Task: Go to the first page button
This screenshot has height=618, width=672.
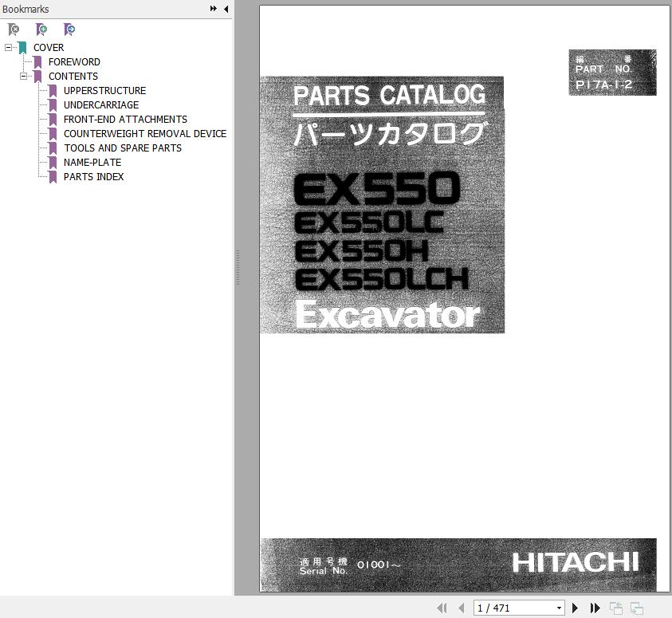Action: tap(442, 608)
